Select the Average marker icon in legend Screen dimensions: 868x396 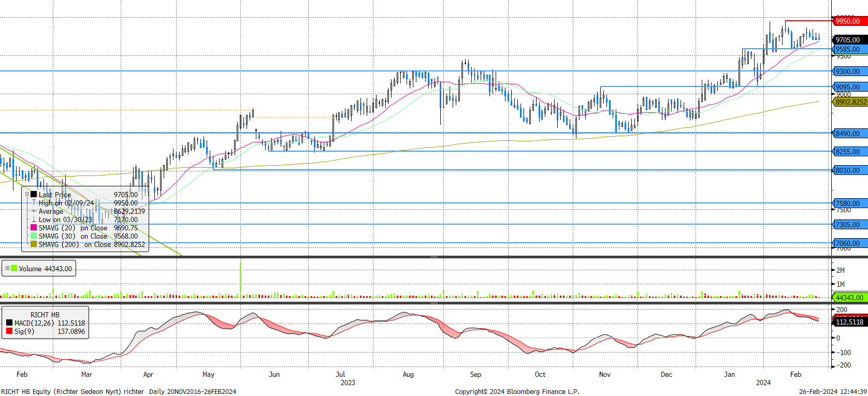(34, 211)
